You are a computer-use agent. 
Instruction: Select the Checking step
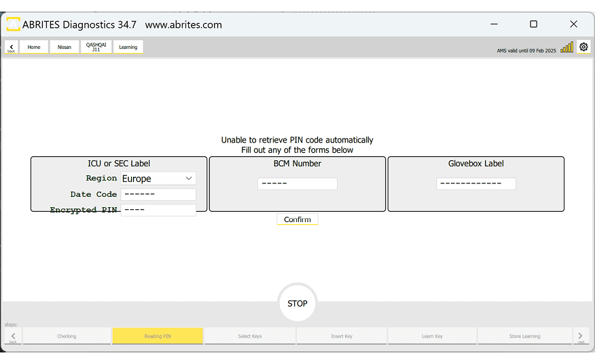(67, 336)
